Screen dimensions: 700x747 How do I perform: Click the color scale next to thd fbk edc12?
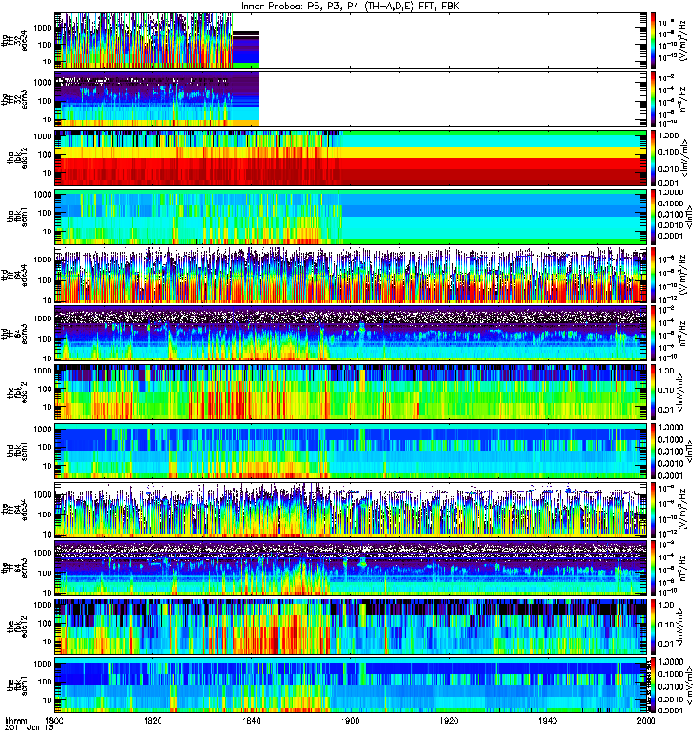653,392
